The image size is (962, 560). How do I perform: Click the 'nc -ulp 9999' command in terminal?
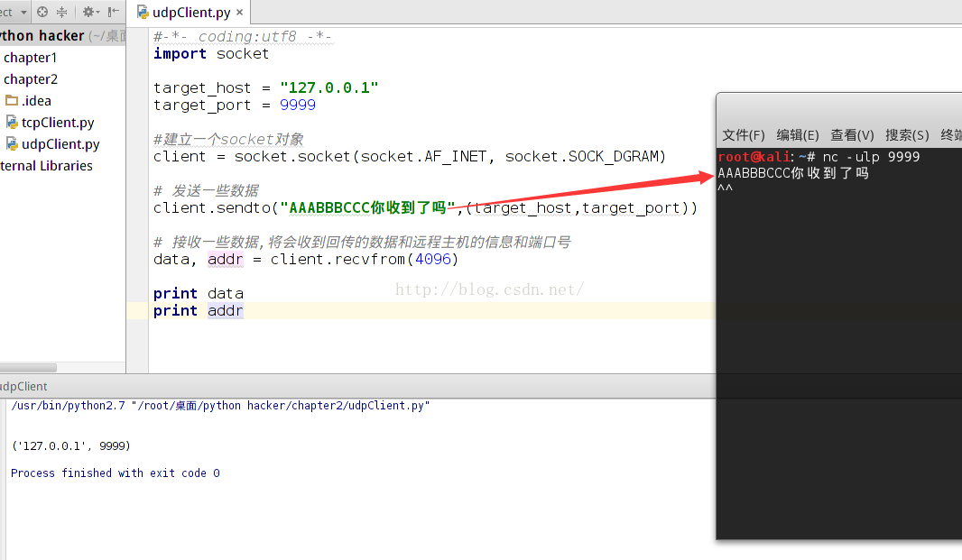pos(871,157)
